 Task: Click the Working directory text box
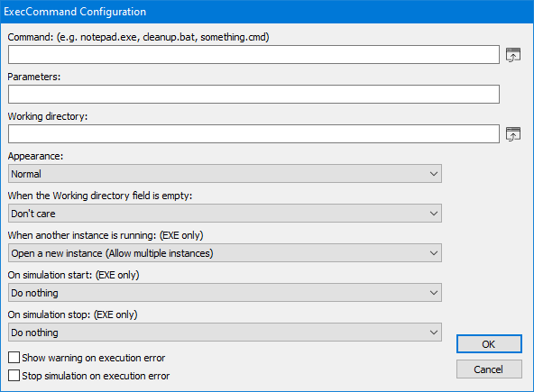click(253, 133)
